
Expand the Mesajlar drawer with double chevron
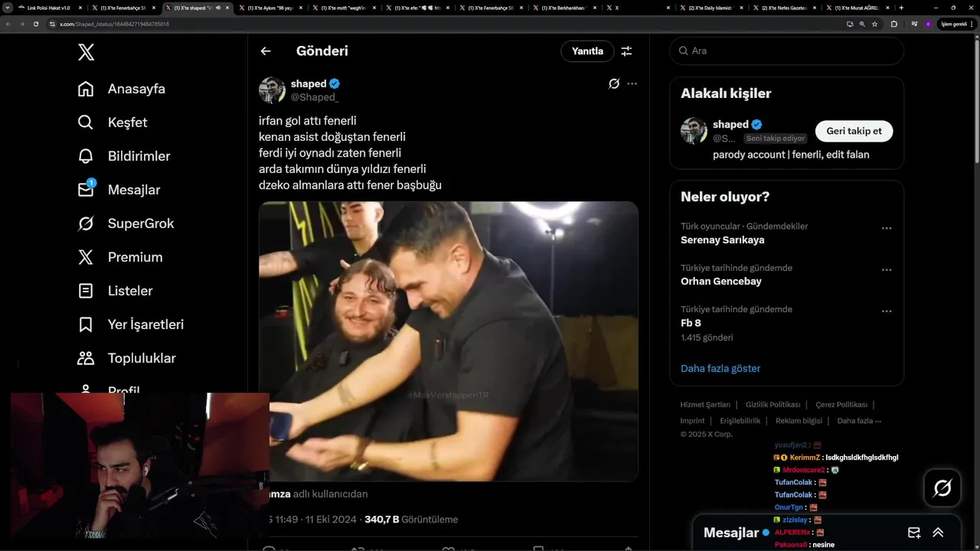pyautogui.click(x=938, y=533)
